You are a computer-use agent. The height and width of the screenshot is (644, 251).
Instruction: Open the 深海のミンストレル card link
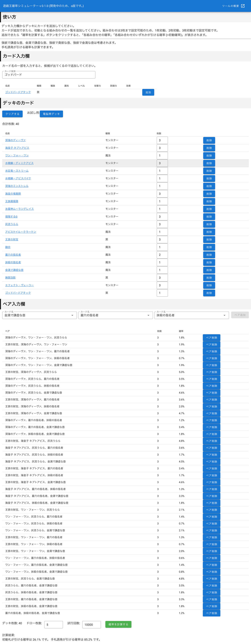click(17, 186)
